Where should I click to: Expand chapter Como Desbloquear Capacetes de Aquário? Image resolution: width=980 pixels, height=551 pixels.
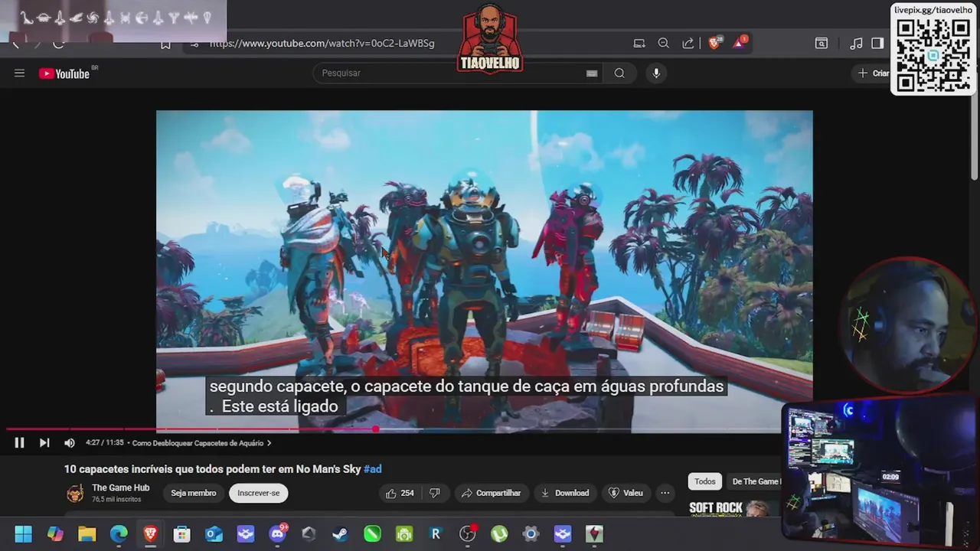pyautogui.click(x=202, y=443)
